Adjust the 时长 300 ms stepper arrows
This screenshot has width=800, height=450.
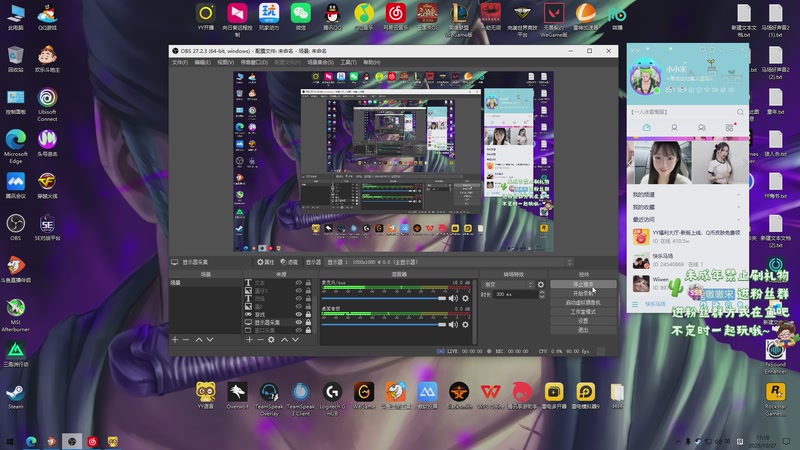click(542, 294)
